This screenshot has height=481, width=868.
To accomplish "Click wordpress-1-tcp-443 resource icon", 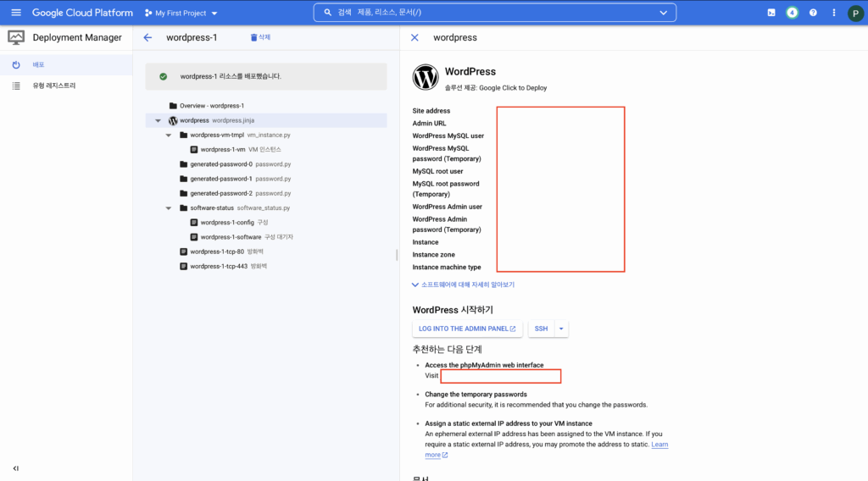I will click(183, 266).
